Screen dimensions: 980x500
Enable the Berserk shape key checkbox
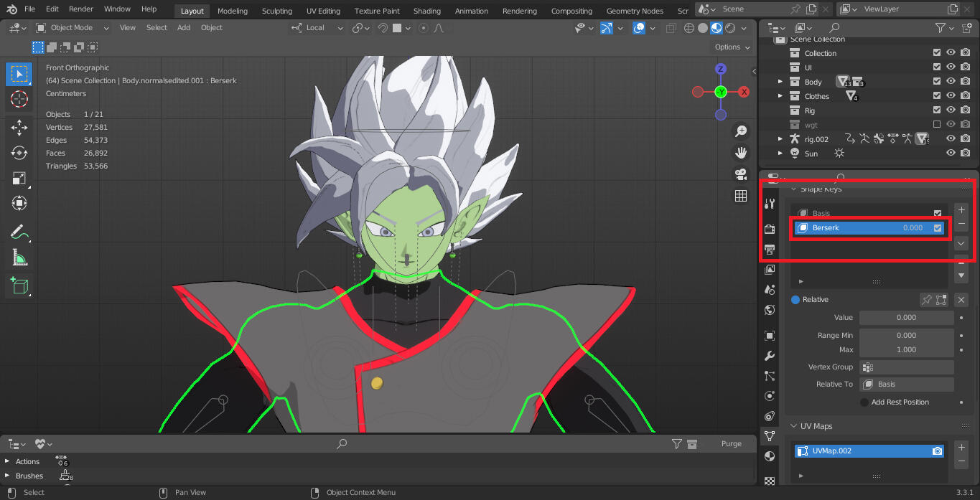click(938, 227)
